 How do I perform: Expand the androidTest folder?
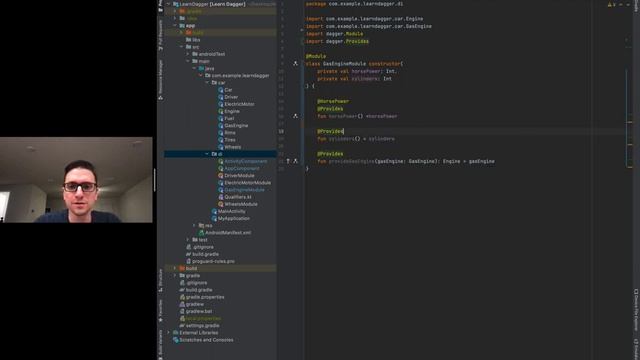(x=188, y=54)
